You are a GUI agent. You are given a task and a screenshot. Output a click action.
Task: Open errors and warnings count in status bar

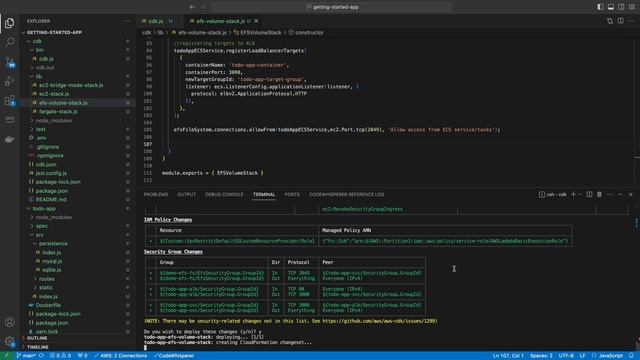tap(60, 356)
